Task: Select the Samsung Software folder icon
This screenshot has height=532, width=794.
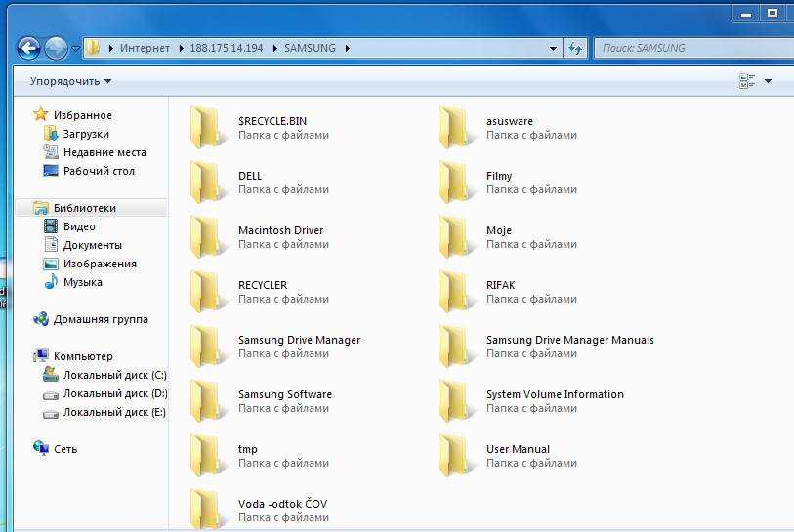Action: [208, 401]
